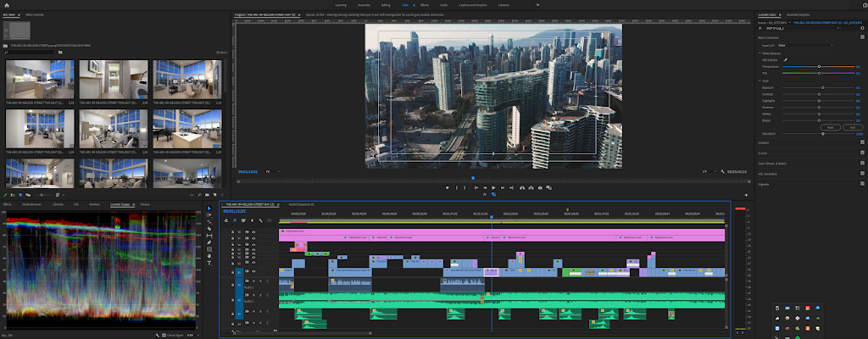This screenshot has width=868, height=339.
Task: Select the Slip tool
Action: [209, 236]
